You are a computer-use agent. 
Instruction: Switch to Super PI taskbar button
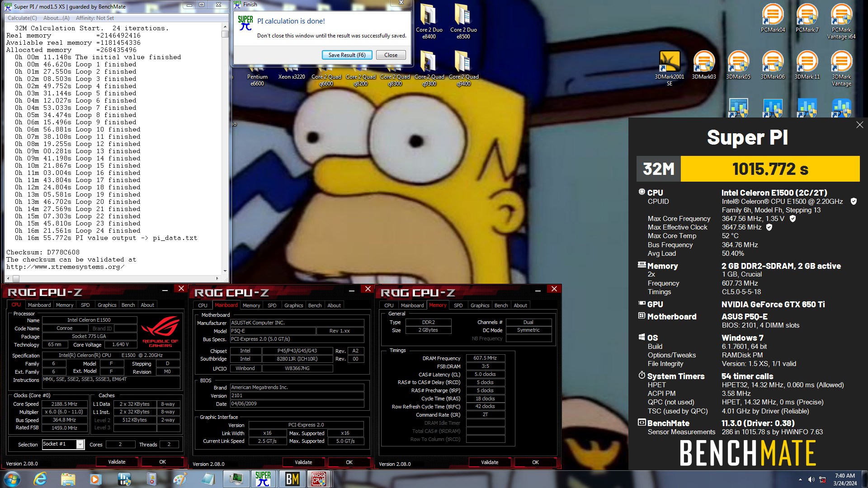(x=263, y=479)
